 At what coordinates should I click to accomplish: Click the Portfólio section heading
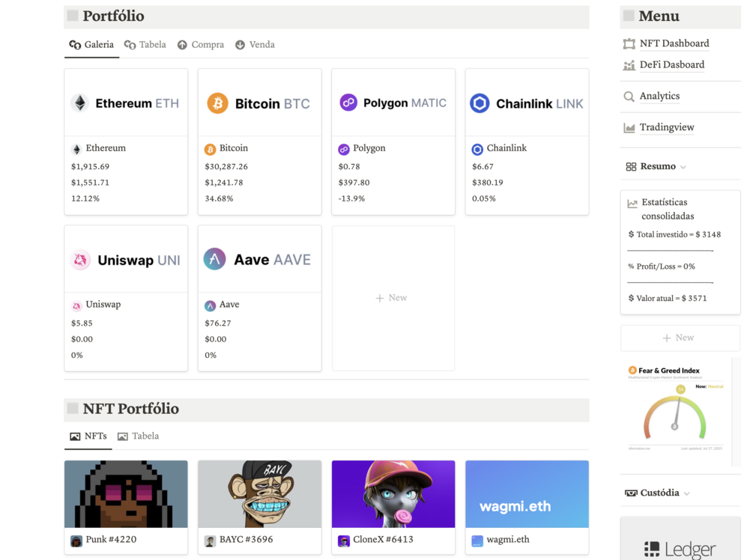point(113,16)
